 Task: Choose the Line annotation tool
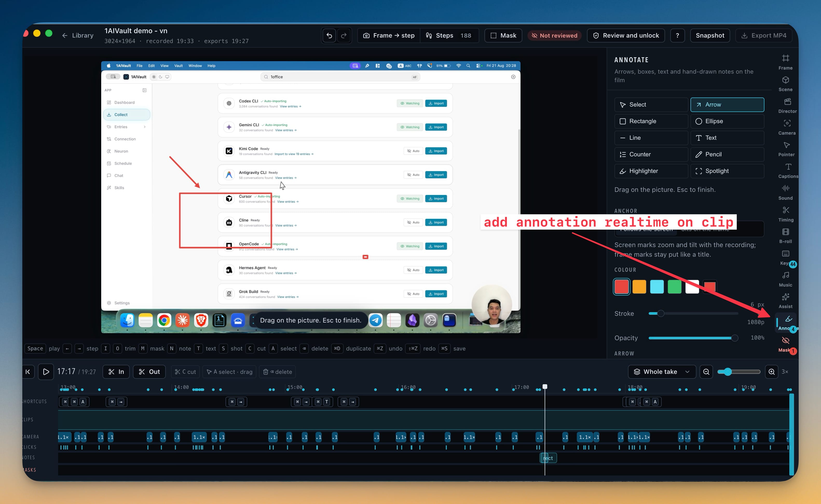pyautogui.click(x=651, y=138)
